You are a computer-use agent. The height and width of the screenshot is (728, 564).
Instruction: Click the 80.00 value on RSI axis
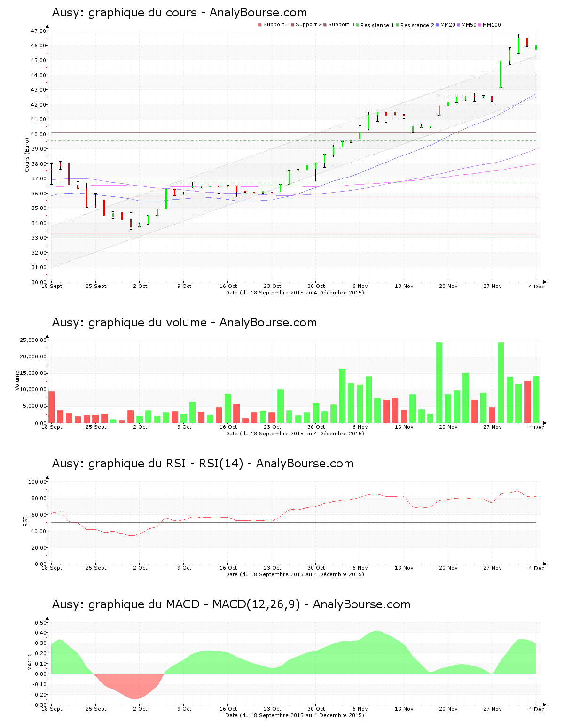click(39, 498)
